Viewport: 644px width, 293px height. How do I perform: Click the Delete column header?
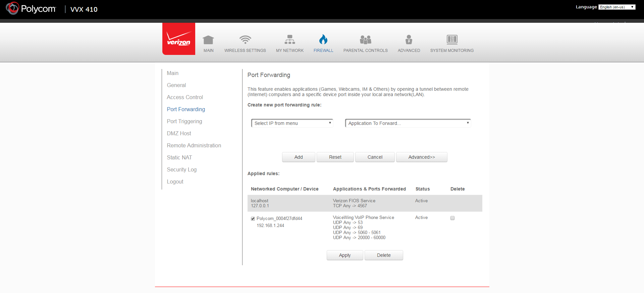pos(458,189)
